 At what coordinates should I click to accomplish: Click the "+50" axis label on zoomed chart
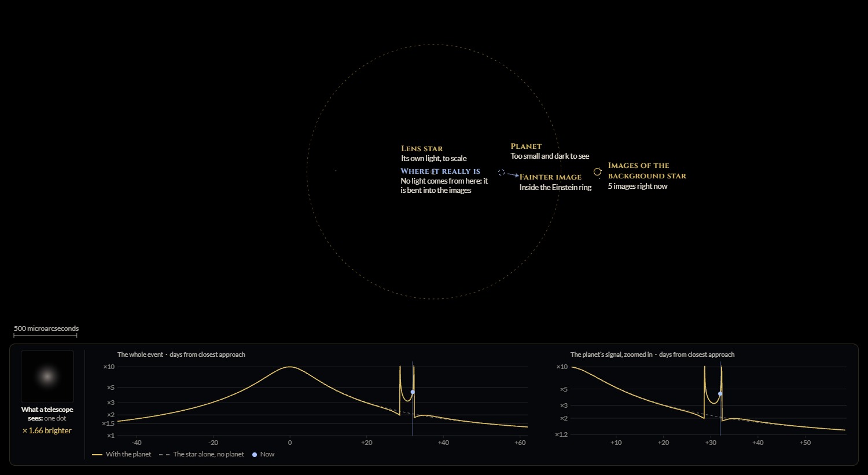[805, 443]
